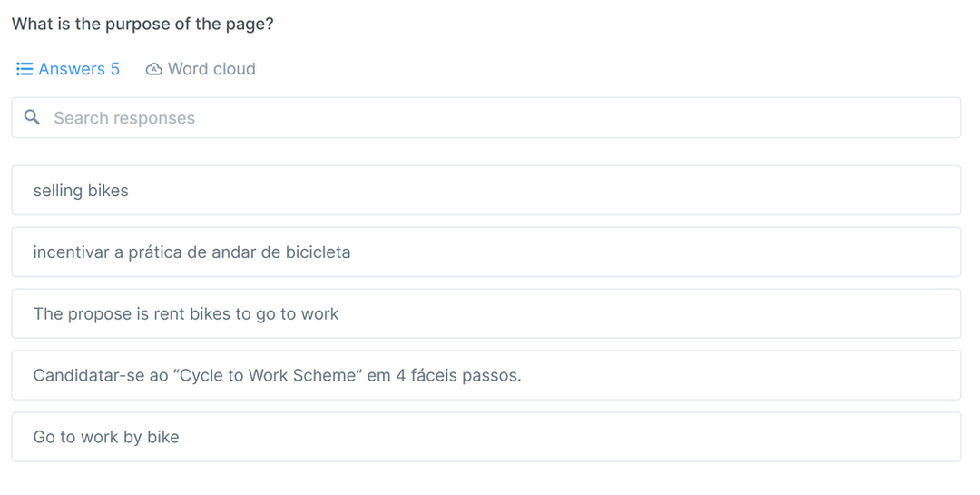Switch to the Answers tab

pos(69,69)
